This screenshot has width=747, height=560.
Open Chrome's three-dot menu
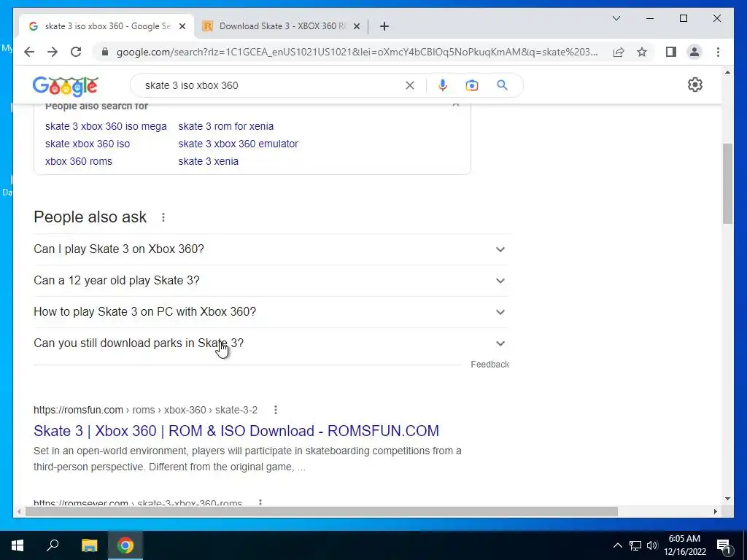718,52
